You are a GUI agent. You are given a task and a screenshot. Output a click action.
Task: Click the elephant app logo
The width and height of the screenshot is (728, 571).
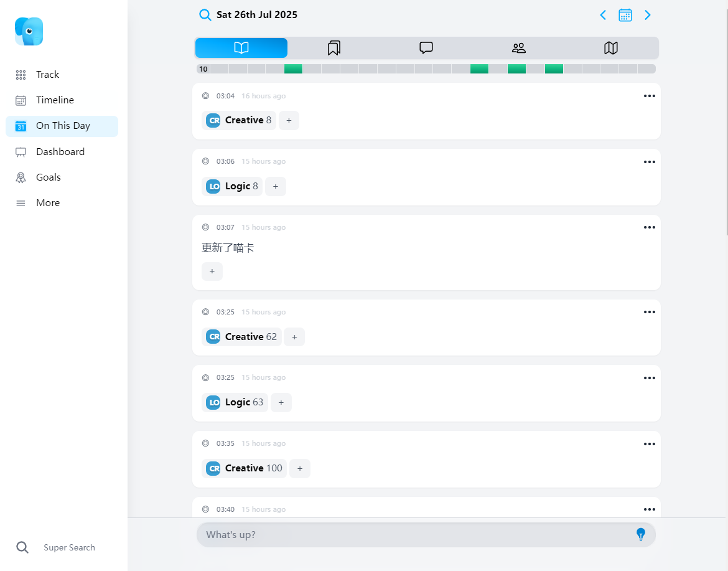pyautogui.click(x=29, y=32)
